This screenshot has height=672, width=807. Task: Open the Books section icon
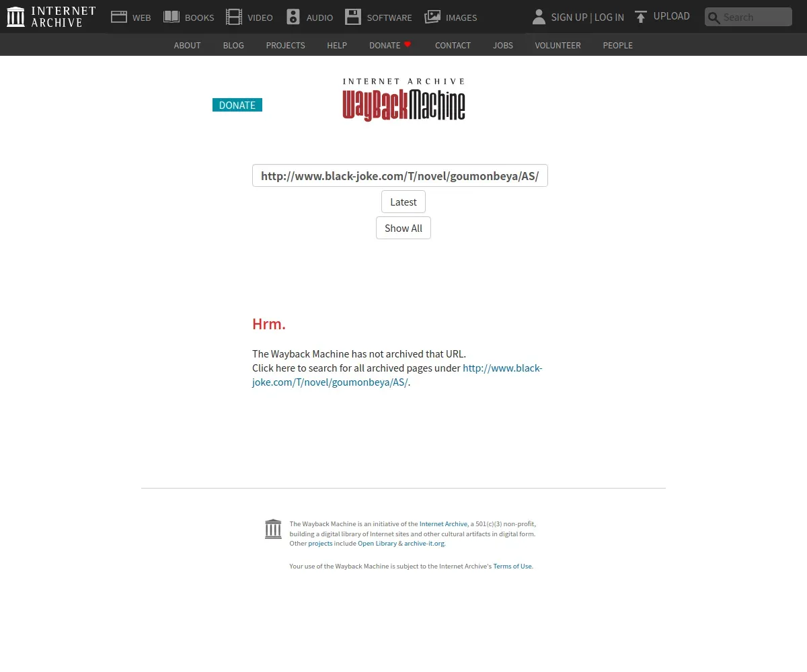[171, 17]
